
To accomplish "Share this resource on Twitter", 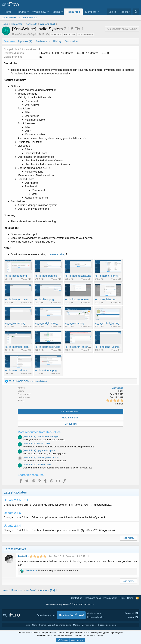I will (x=27, y=481).
